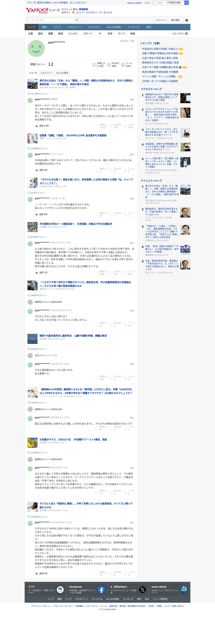This screenshot has height=644, width=215.
Task: Click the トピックス一覧 link
Action: point(180,34)
